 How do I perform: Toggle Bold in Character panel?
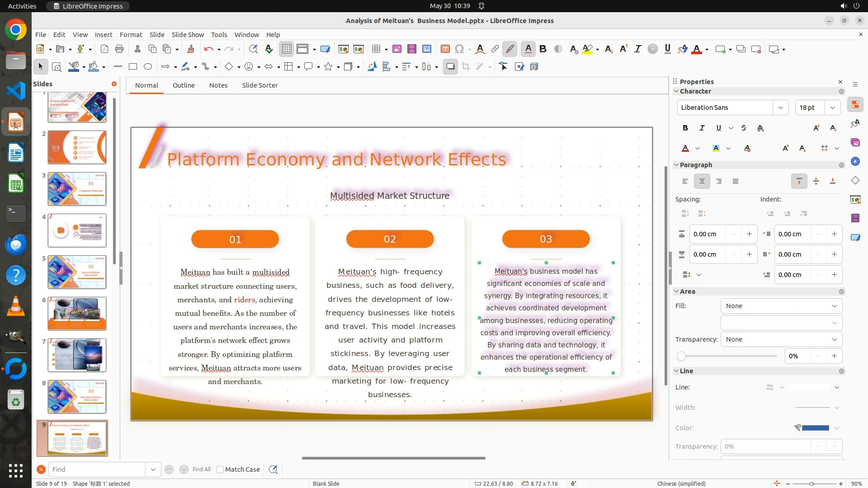pyautogui.click(x=685, y=128)
